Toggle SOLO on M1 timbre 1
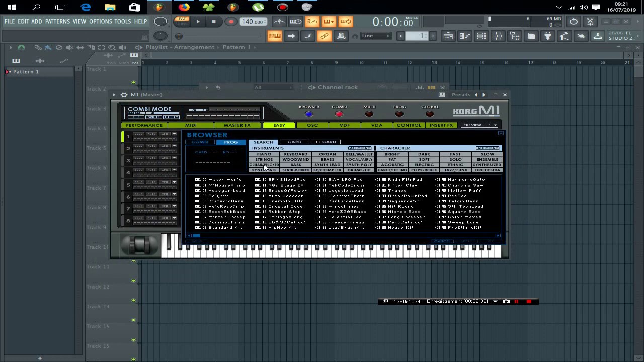 (x=138, y=134)
